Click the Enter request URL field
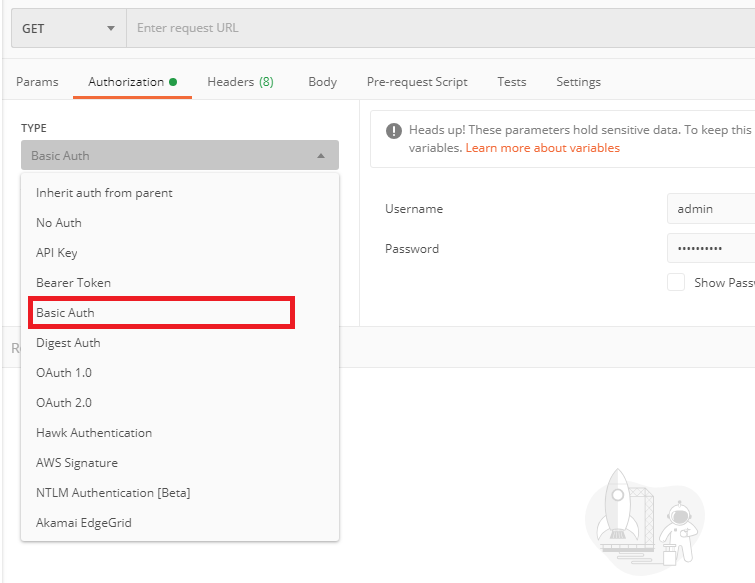 (440, 28)
